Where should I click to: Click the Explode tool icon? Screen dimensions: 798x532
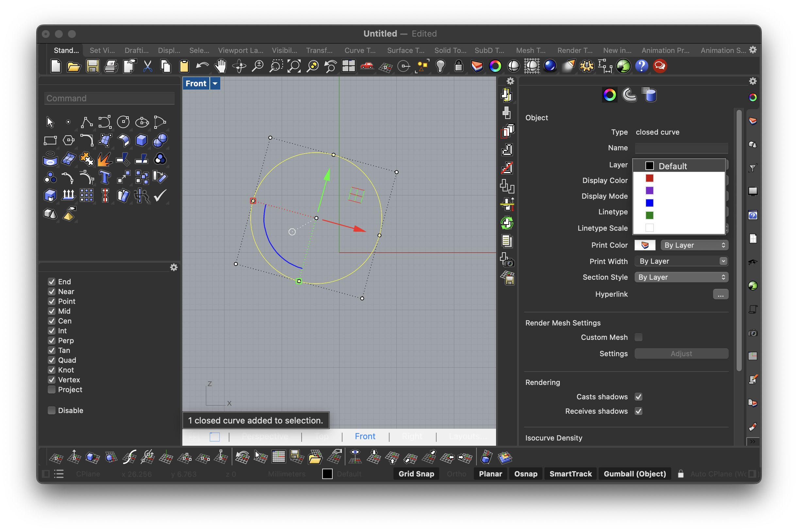(105, 159)
